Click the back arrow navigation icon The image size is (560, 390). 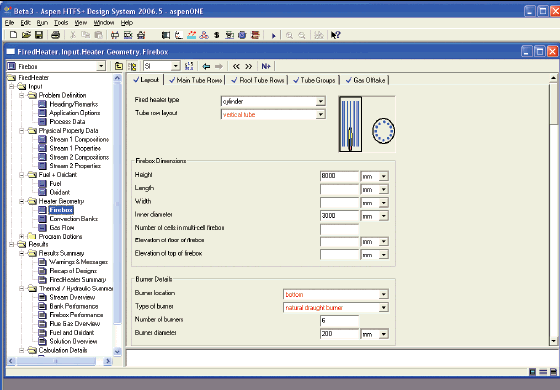(206, 66)
